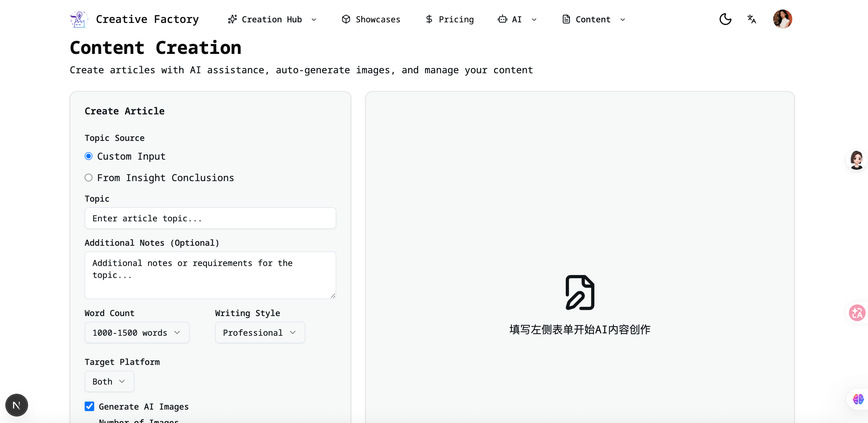Click the pink translate floating widget
868x423 pixels.
857,313
